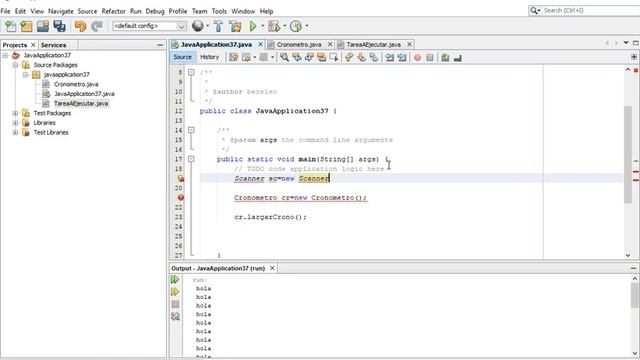
Task: Close the JavaApplication37.java tab
Action: (x=260, y=44)
